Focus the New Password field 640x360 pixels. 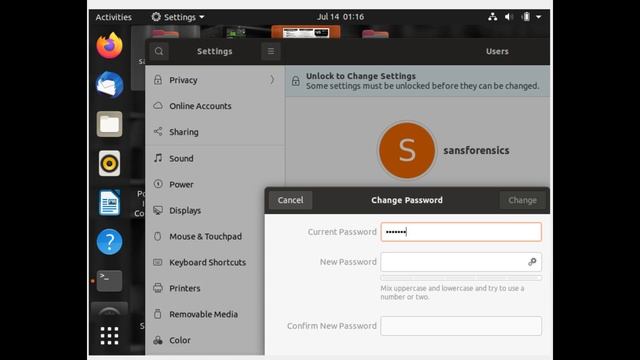click(461, 262)
